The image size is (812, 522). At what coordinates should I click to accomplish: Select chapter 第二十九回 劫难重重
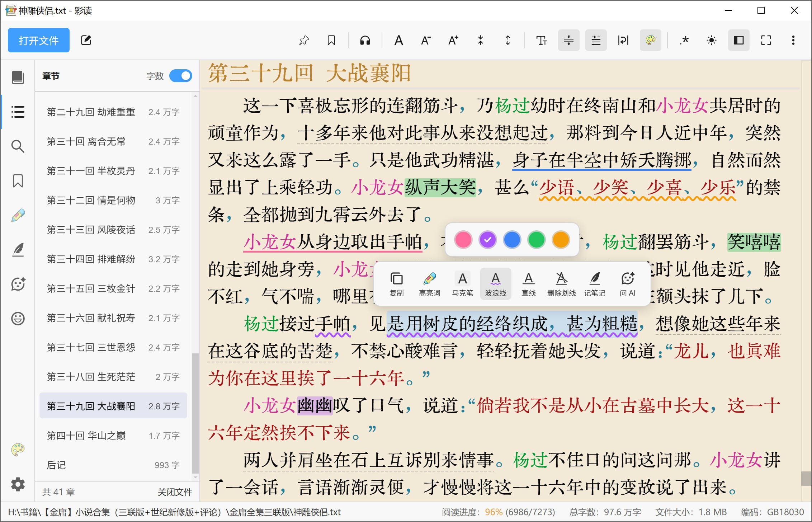[x=113, y=112]
